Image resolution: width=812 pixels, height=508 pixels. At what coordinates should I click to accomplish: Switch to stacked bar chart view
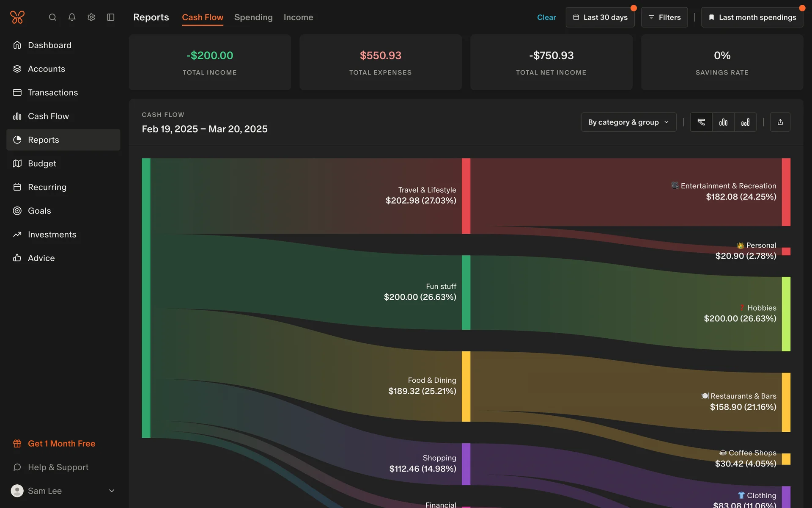pos(745,122)
